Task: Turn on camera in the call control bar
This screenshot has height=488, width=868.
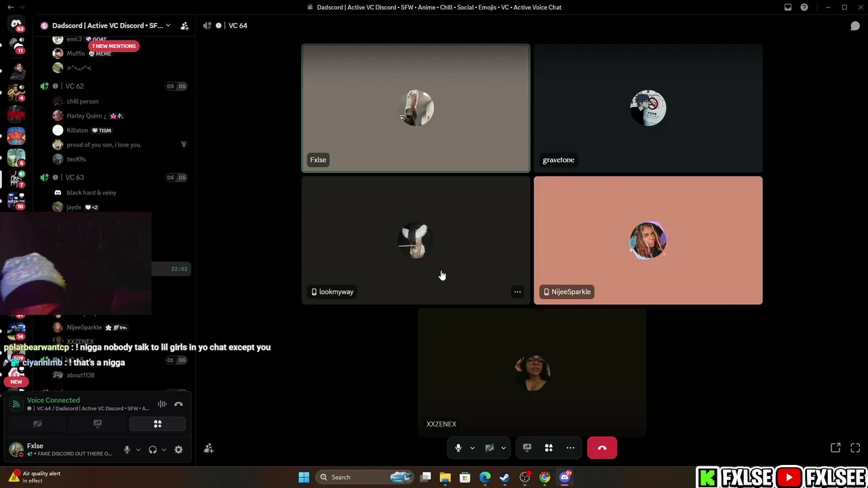Action: pos(489,448)
